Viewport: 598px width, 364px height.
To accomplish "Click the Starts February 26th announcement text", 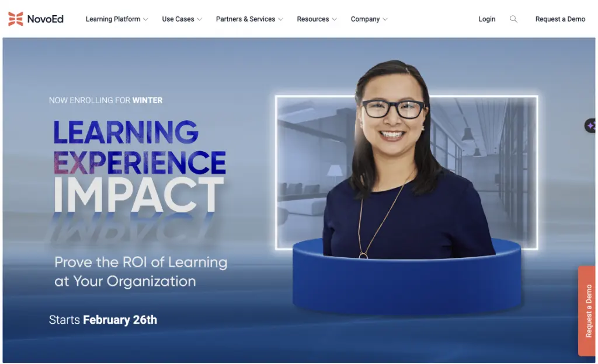I will 103,320.
